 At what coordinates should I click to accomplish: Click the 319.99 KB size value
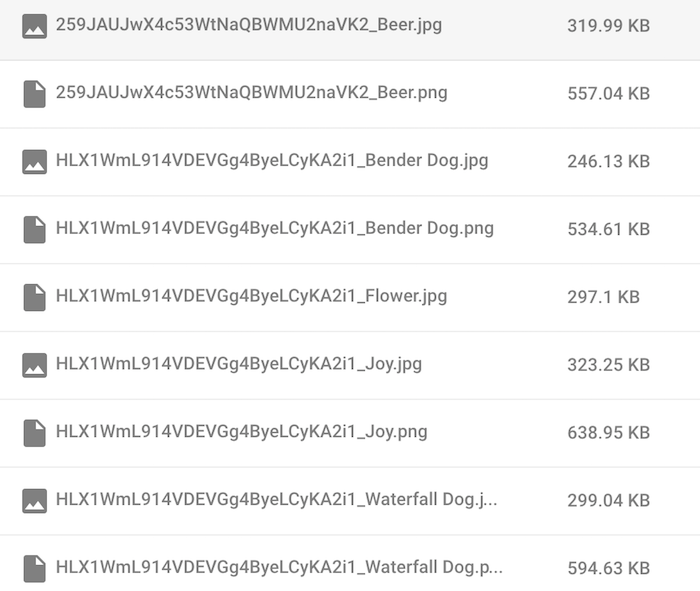pos(608,26)
